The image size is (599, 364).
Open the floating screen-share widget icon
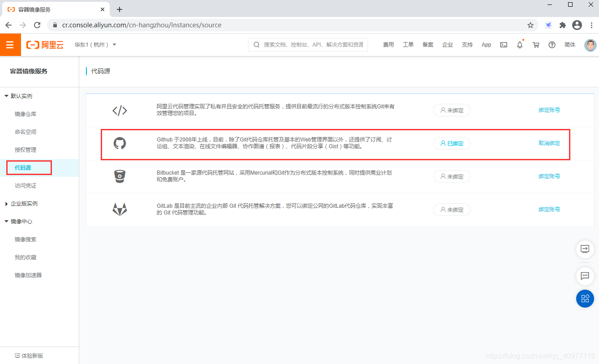click(585, 249)
